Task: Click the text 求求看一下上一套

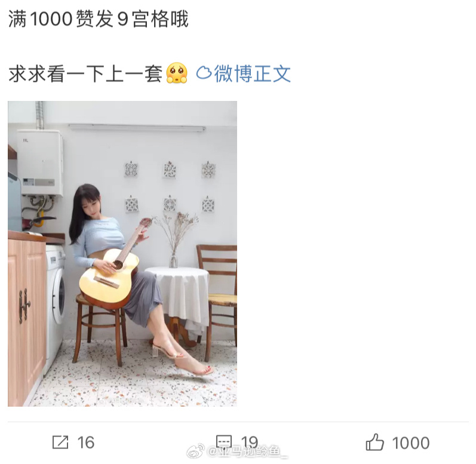Action: coord(85,73)
